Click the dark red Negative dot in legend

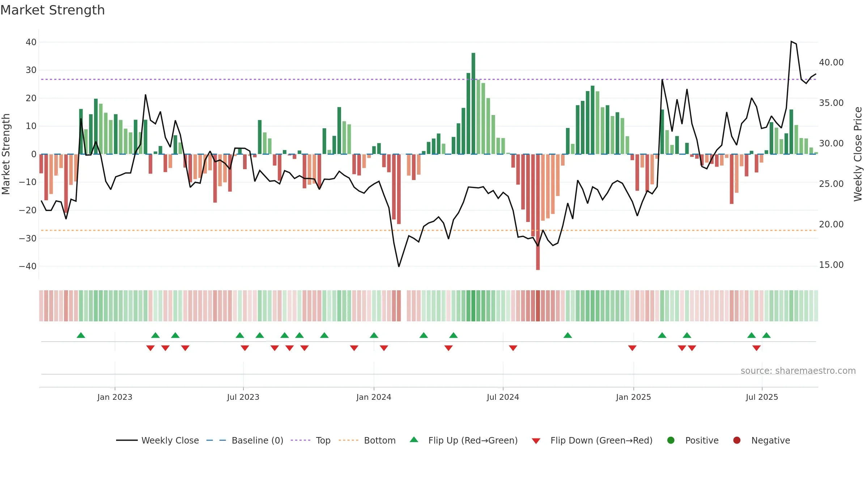pyautogui.click(x=737, y=440)
